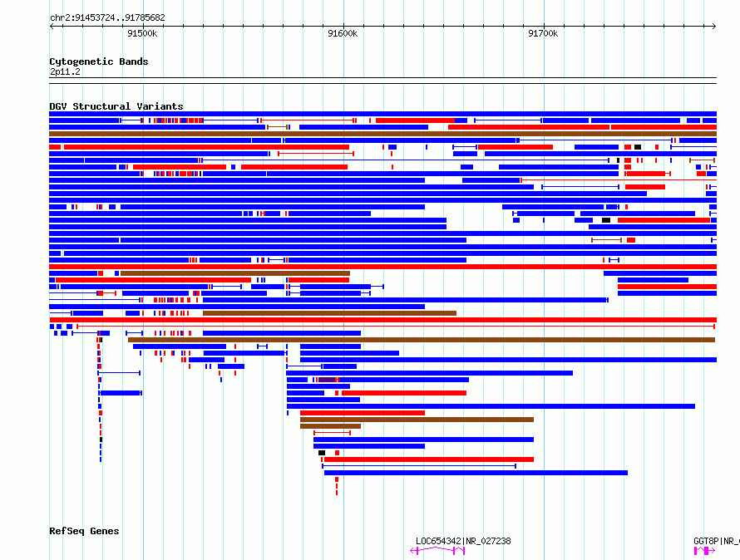Open the LOC654342|NR_027238 gene label
This screenshot has width=740, height=560.
463,541
